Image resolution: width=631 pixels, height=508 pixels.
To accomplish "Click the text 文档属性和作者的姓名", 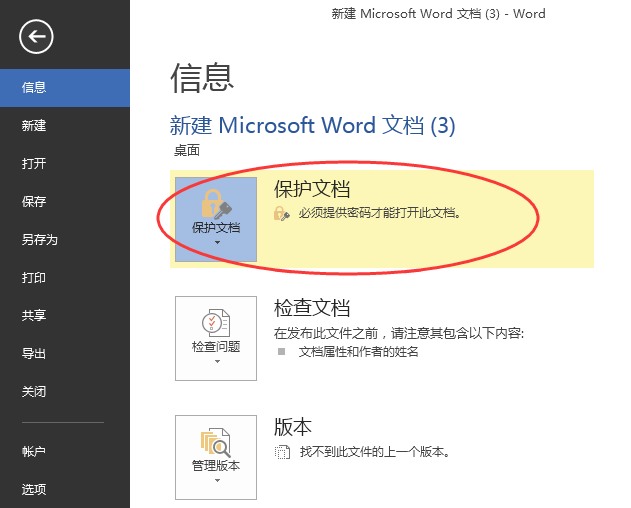I will pos(359,352).
